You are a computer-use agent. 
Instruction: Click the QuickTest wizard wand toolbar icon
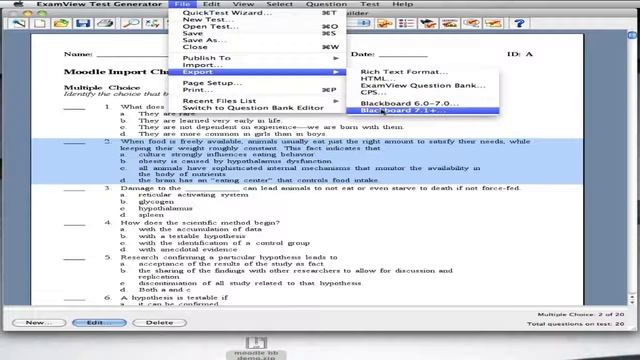(19, 23)
